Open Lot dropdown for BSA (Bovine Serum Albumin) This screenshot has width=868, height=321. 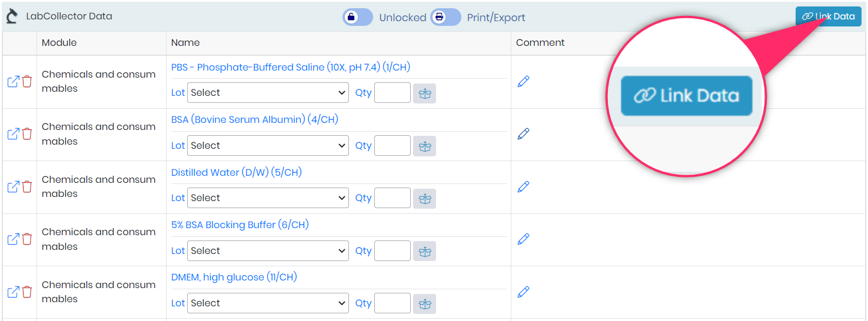tap(268, 146)
